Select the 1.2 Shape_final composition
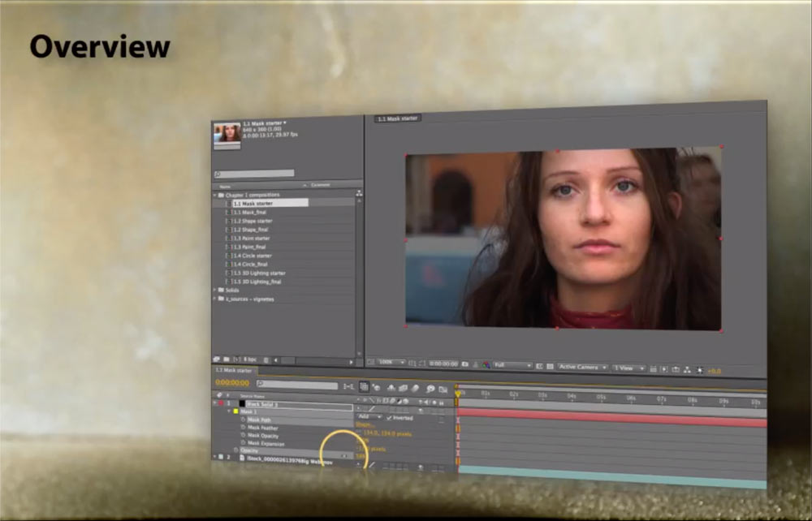Viewport: 812px width, 521px height. coord(251,230)
